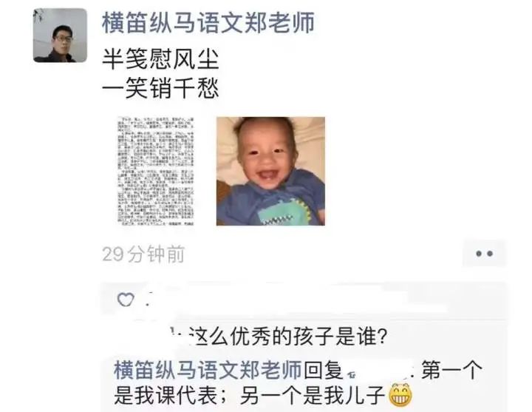Click the likes row gray background area
This screenshot has width=532, height=412.
[x=304, y=300]
